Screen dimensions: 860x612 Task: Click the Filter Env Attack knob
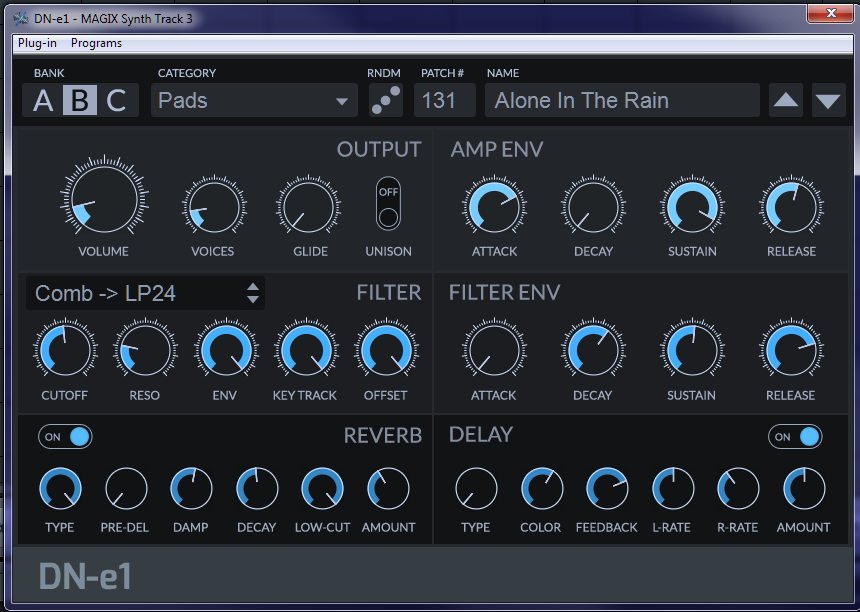click(494, 350)
